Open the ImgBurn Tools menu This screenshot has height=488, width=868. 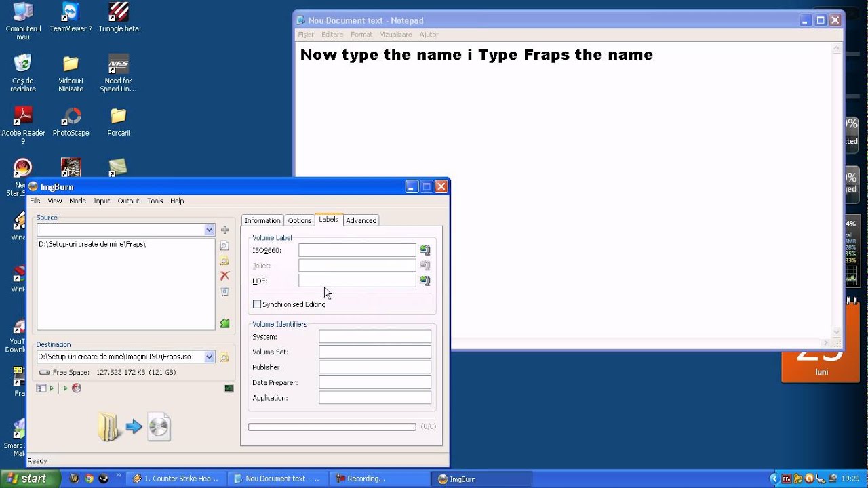coord(155,201)
